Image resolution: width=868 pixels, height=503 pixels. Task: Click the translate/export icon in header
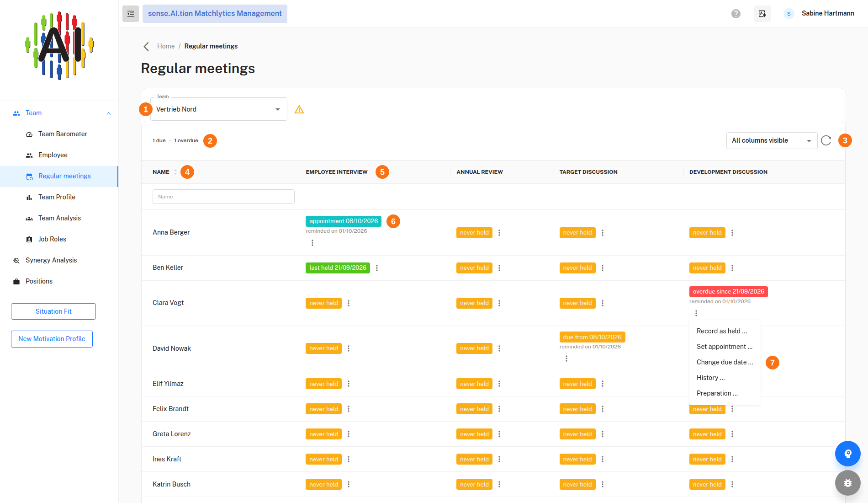coord(762,14)
